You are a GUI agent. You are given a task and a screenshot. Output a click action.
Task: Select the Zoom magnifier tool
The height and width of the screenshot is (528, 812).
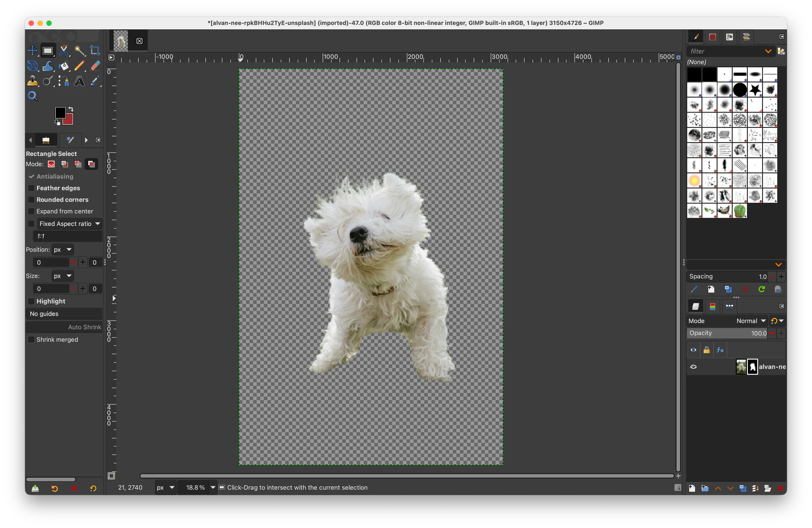pyautogui.click(x=32, y=96)
